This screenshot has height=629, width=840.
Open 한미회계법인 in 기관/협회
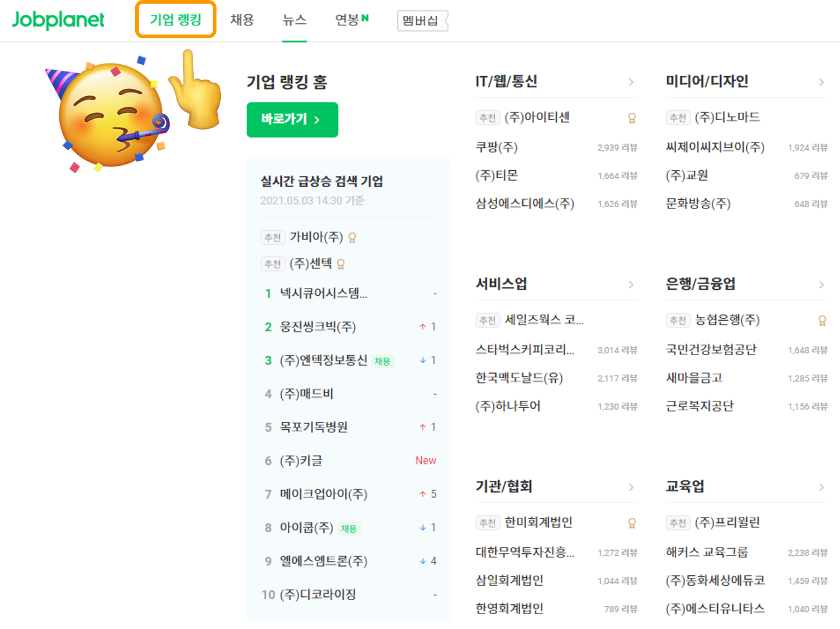[x=538, y=523]
